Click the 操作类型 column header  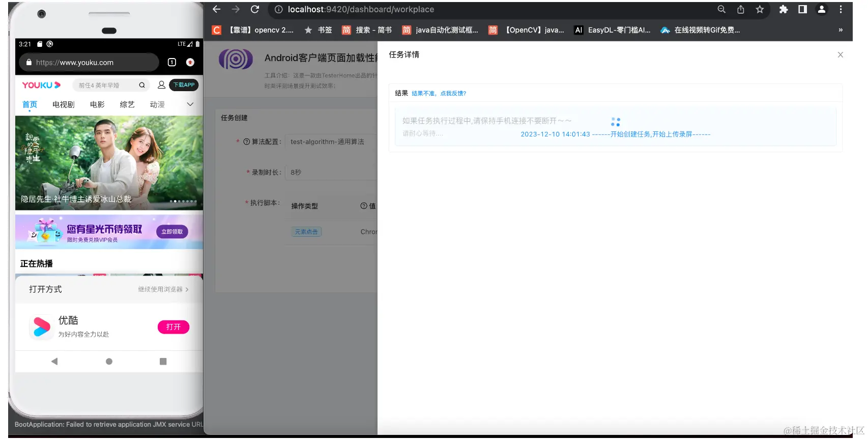click(304, 206)
